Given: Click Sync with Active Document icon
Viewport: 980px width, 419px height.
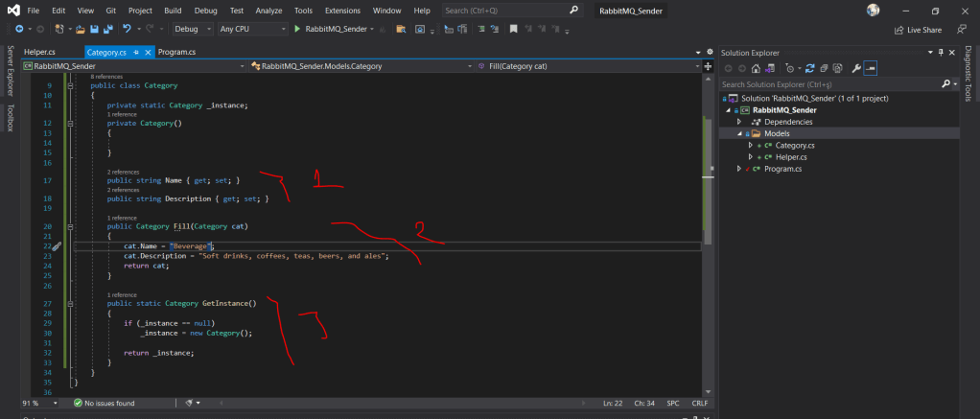Looking at the screenshot, I should tap(810, 68).
